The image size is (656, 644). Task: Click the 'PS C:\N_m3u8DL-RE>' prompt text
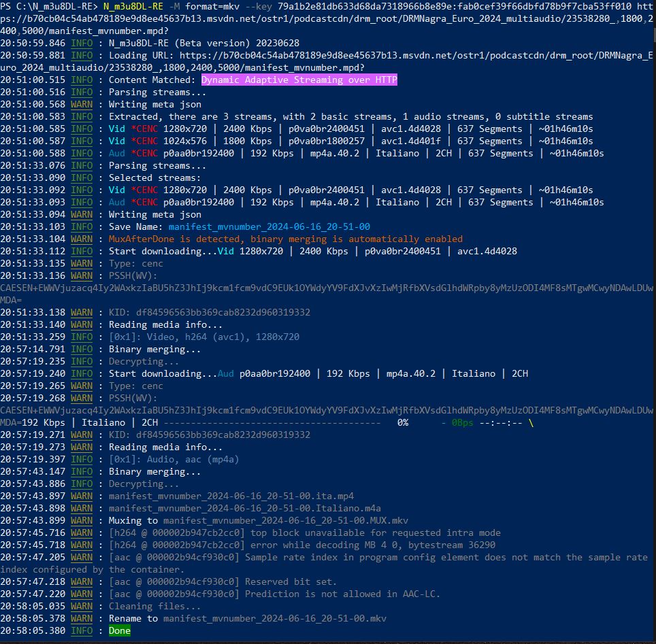[x=49, y=6]
